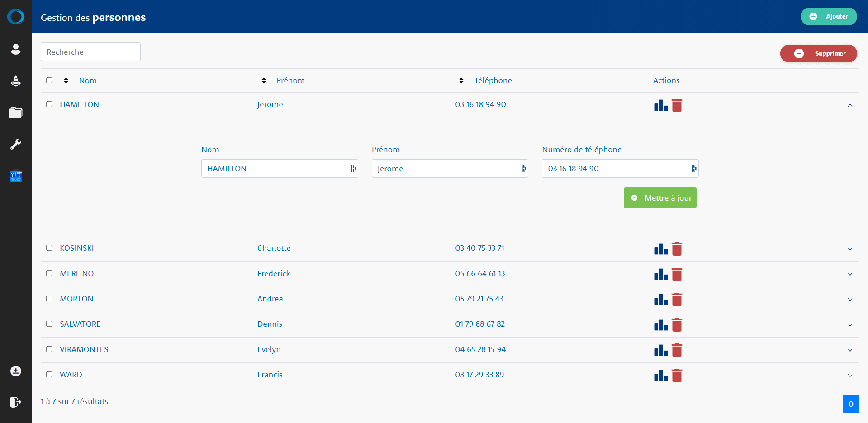This screenshot has width=868, height=423.
Task: Click phone number 03 17 29 33 89
Action: pyautogui.click(x=479, y=375)
